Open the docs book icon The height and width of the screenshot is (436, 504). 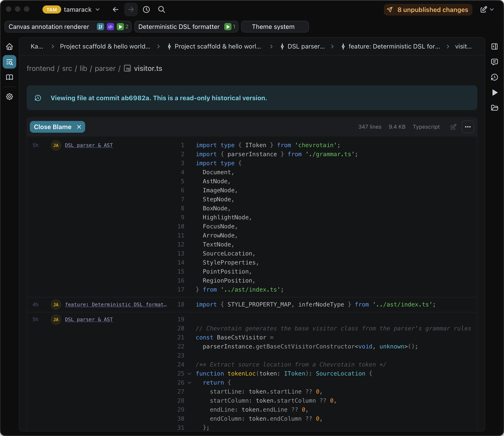(9, 77)
